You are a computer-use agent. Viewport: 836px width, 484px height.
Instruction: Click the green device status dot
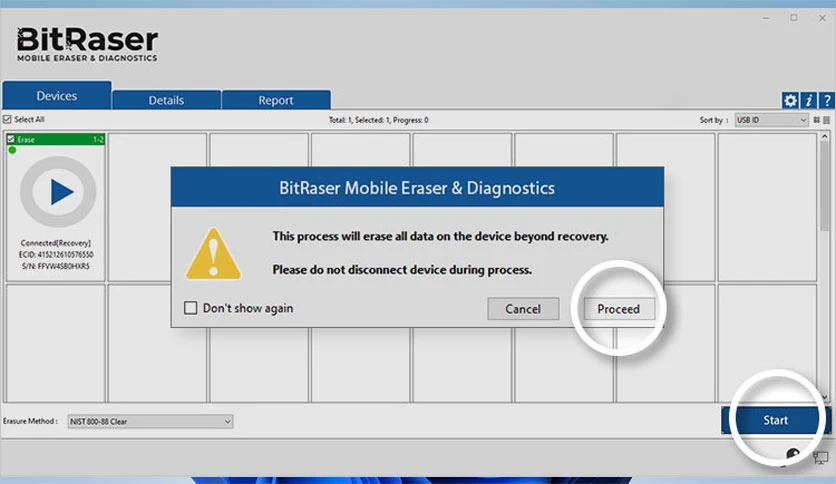coord(12,150)
